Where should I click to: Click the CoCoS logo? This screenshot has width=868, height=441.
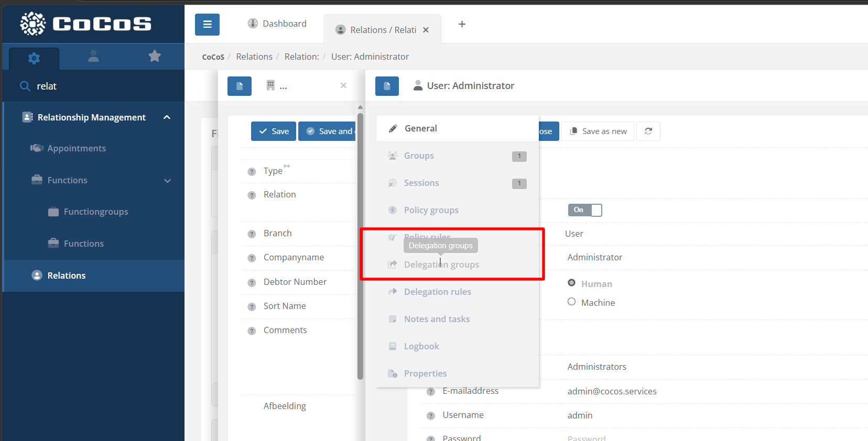(x=86, y=24)
